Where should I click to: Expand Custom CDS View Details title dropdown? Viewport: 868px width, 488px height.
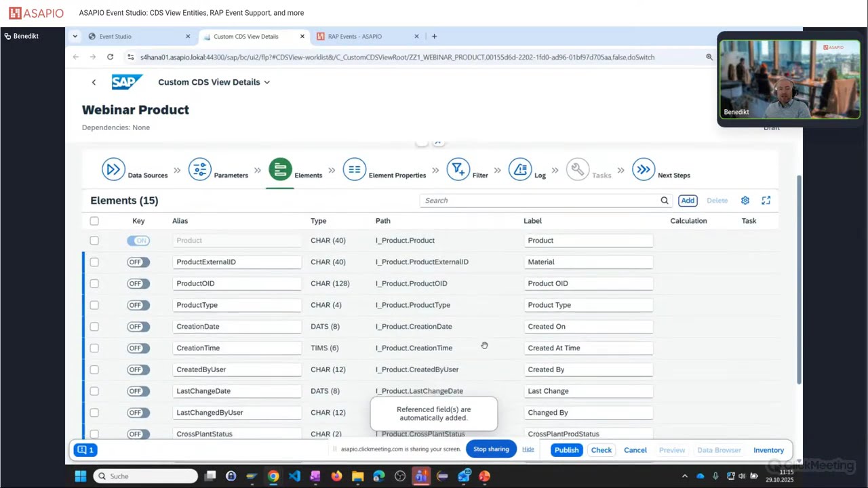pos(267,82)
